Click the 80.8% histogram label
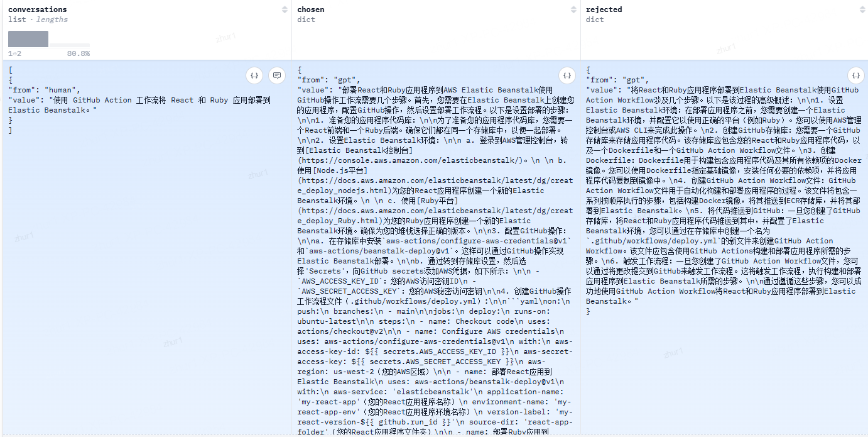Image resolution: width=868 pixels, height=437 pixels. (x=79, y=53)
